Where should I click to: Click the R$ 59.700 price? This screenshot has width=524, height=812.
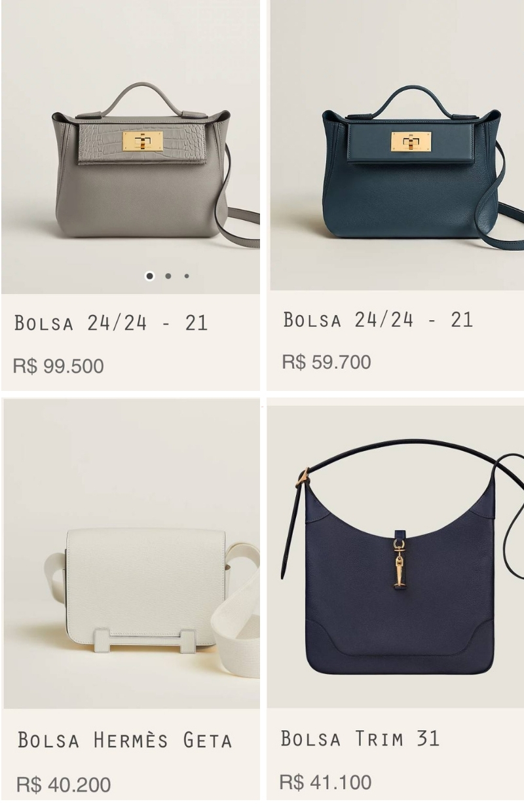(326, 362)
